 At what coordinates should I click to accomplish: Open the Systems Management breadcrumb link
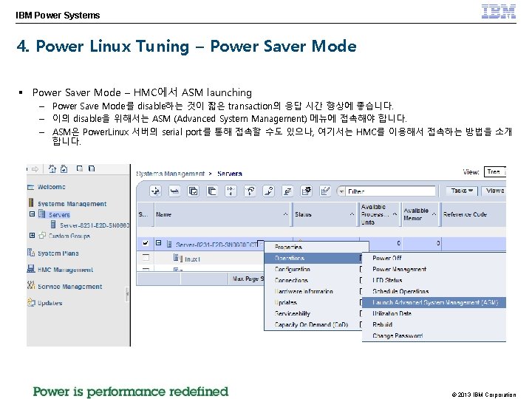[x=171, y=174]
